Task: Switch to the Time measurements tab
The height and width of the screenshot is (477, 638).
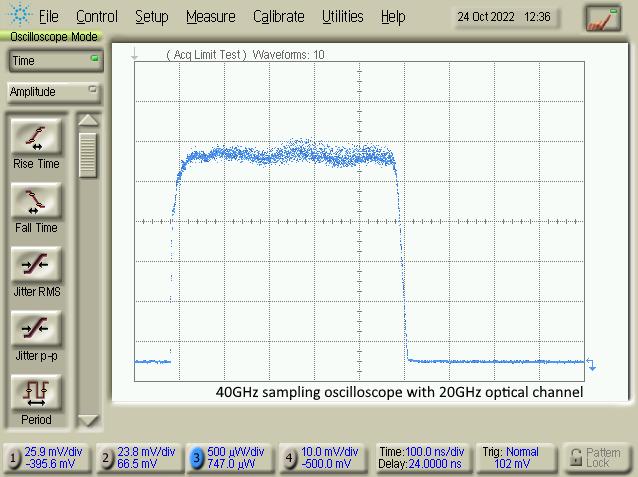Action: coord(54,61)
